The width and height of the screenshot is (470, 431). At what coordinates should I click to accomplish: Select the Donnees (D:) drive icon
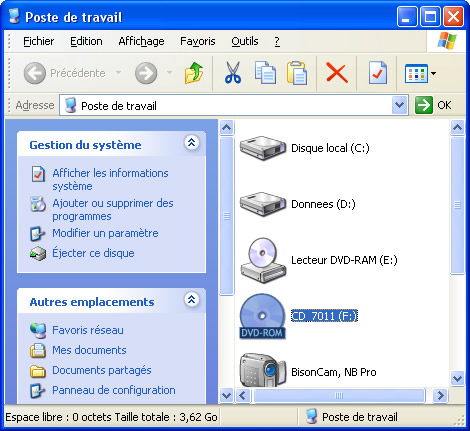pos(263,204)
